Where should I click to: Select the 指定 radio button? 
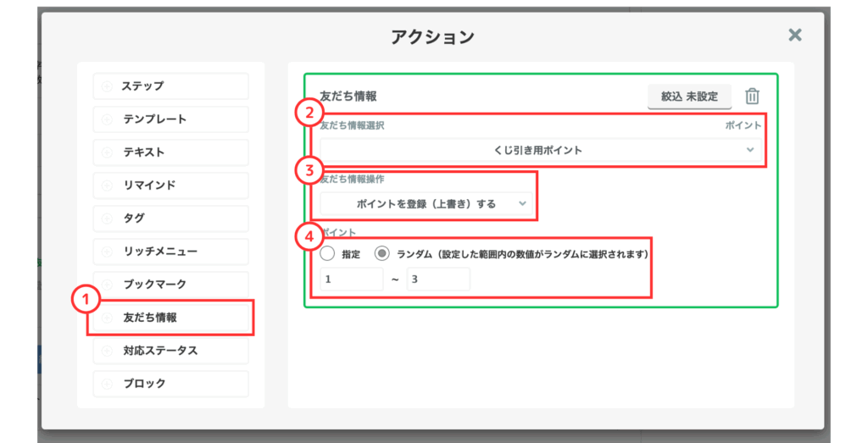pos(327,253)
